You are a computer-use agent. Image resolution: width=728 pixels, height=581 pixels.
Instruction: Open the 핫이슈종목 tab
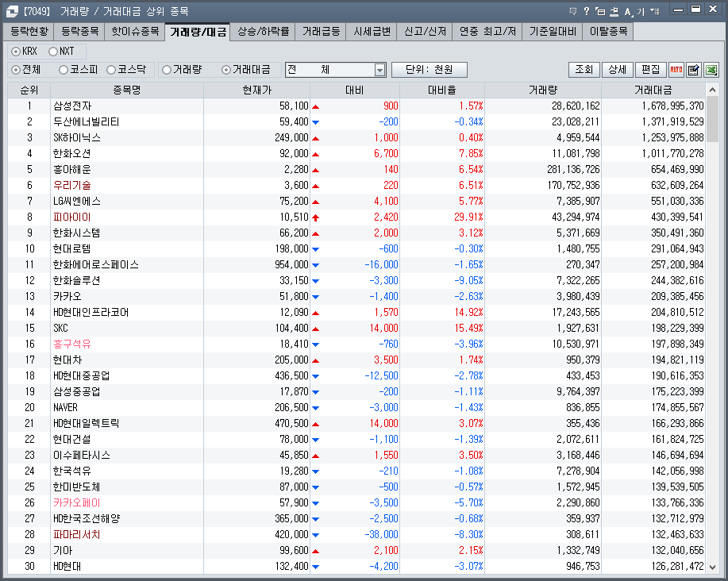135,32
